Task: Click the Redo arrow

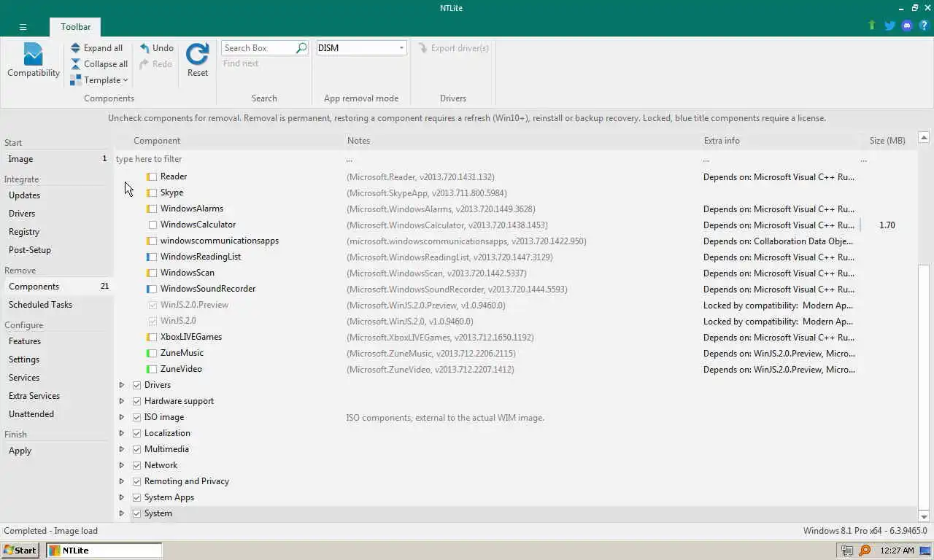Action: 144,64
